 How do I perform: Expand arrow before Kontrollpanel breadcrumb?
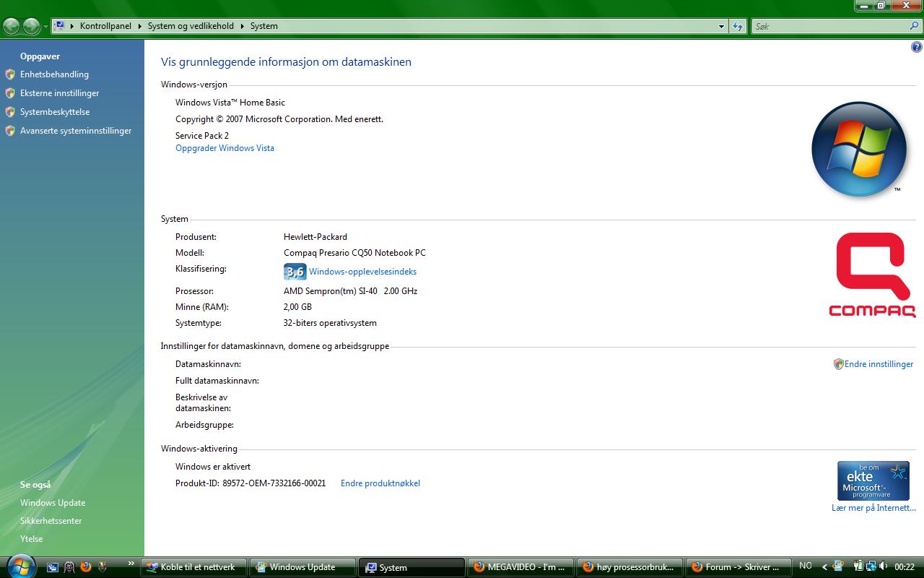point(72,26)
